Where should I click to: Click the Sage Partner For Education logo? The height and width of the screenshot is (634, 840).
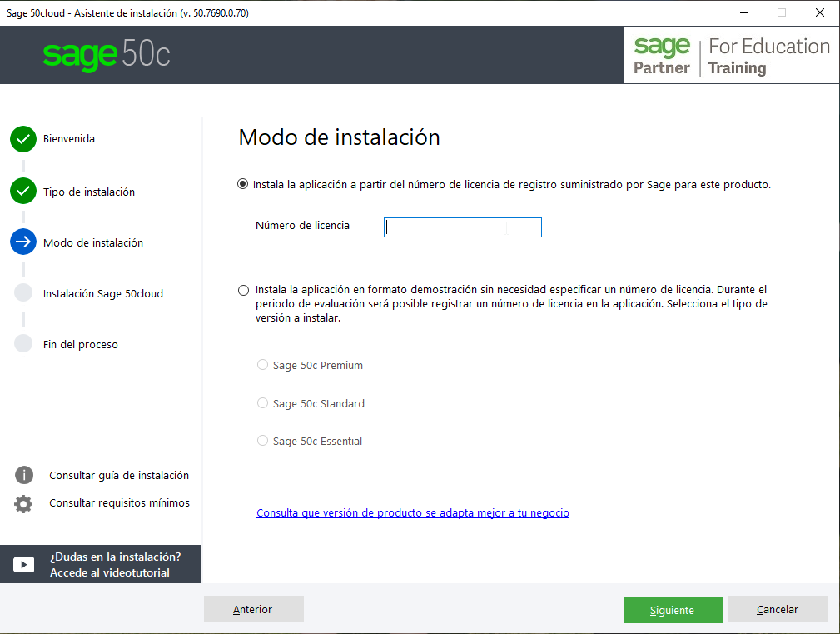pyautogui.click(x=731, y=56)
